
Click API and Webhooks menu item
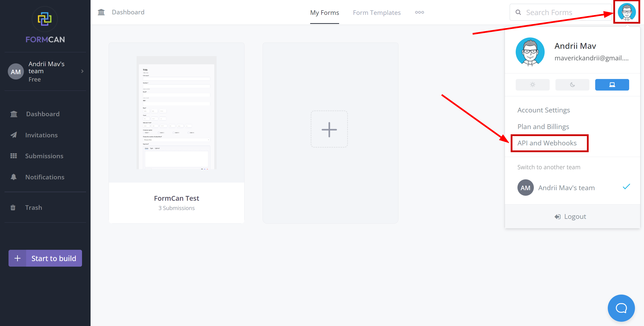(x=547, y=143)
